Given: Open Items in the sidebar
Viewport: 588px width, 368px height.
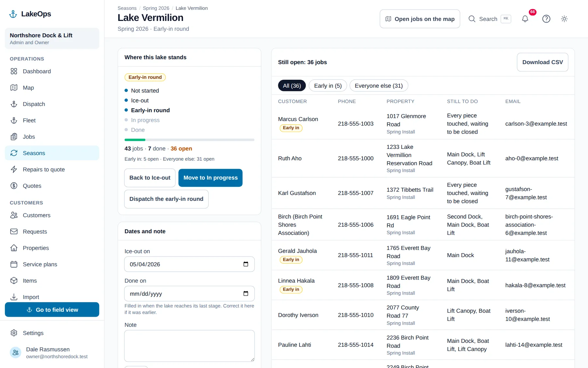Looking at the screenshot, I should coord(52,281).
